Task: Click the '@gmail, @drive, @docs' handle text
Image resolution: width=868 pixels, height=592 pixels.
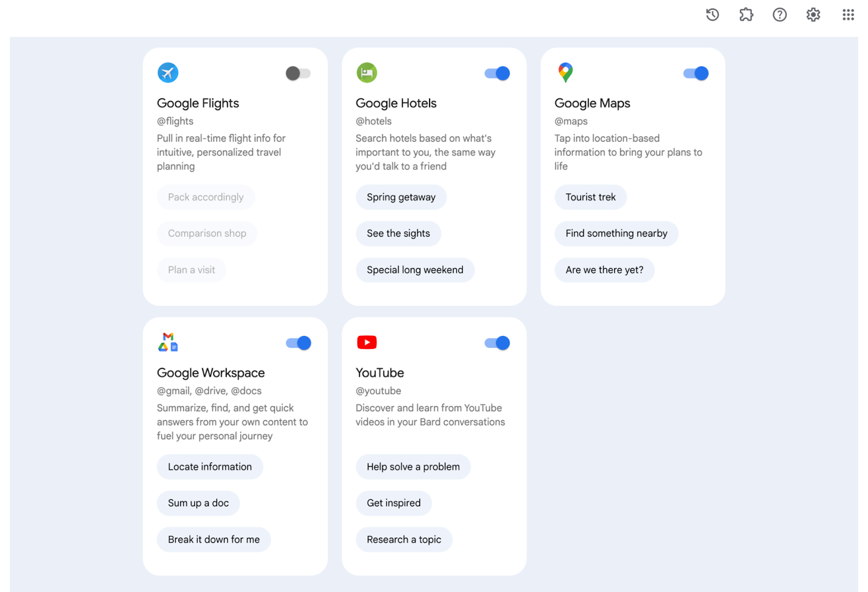Action: click(209, 391)
